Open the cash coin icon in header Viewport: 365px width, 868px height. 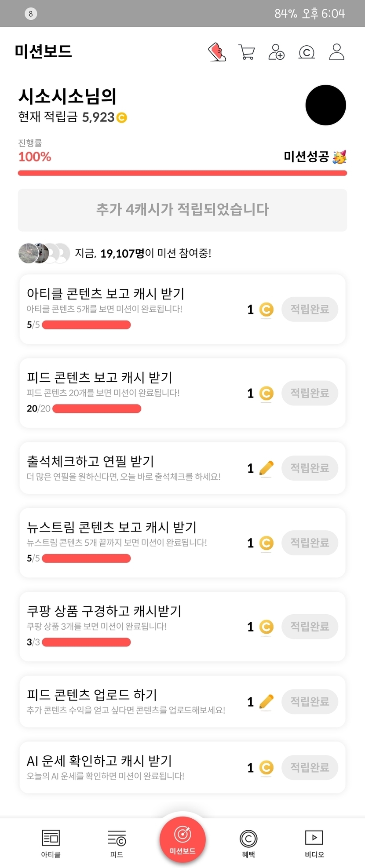pyautogui.click(x=307, y=52)
